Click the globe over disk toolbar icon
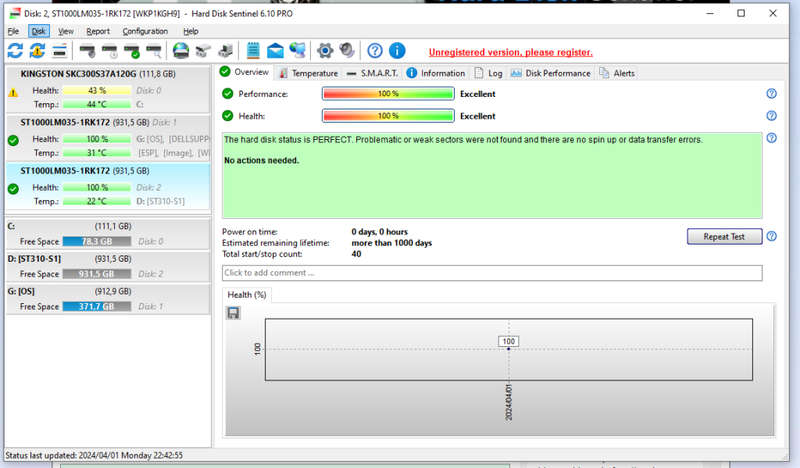The width and height of the screenshot is (800, 468). pos(181,51)
